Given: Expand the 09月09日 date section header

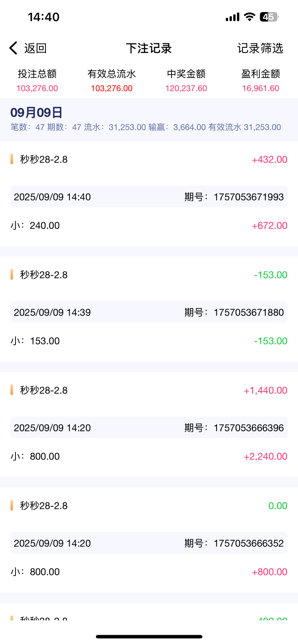Looking at the screenshot, I should (x=149, y=119).
